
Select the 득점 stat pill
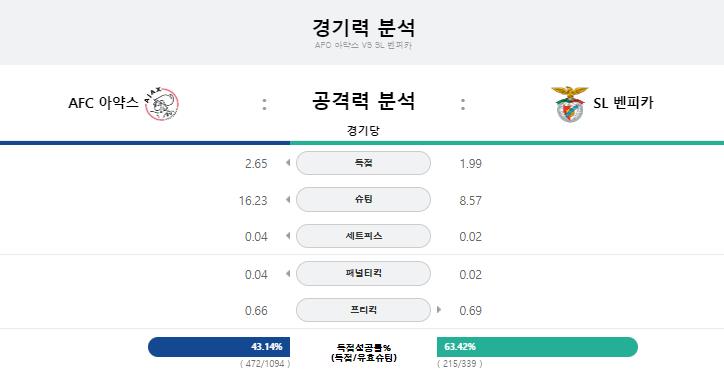pyautogui.click(x=363, y=163)
